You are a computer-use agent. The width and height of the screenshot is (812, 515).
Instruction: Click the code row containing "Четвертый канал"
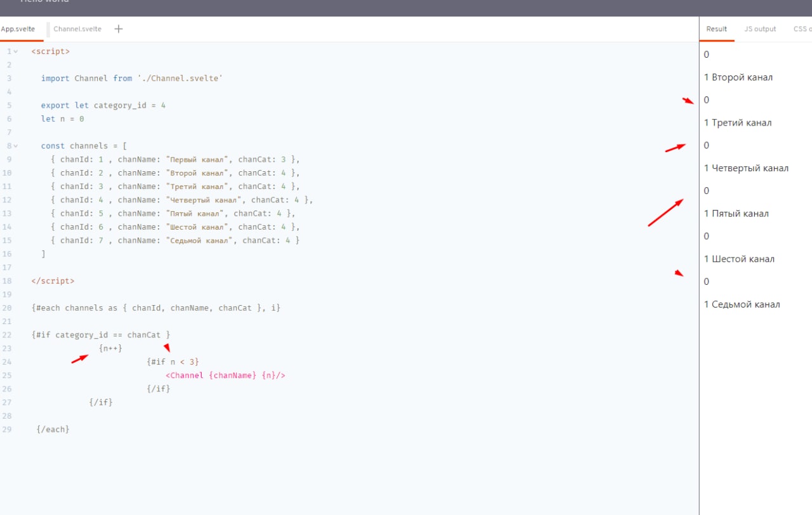tap(182, 200)
